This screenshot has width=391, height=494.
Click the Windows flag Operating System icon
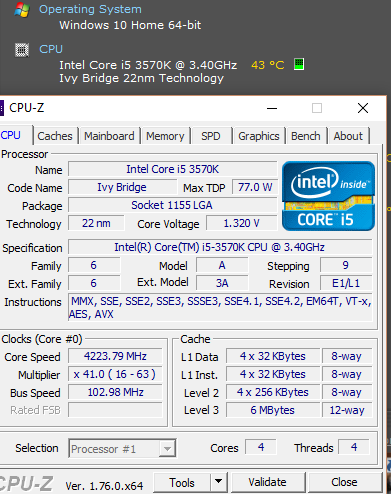[x=22, y=10]
